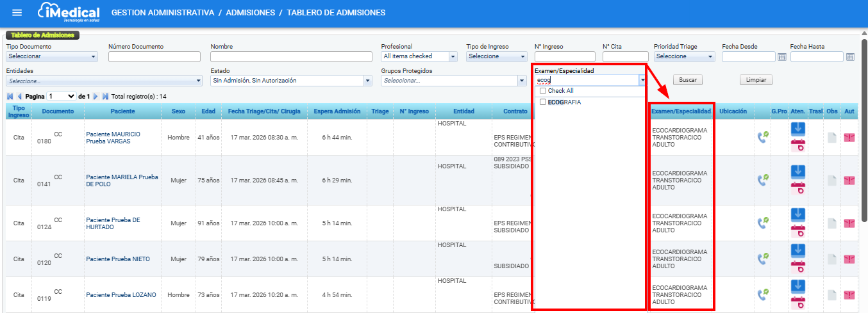The width and height of the screenshot is (868, 313).
Task: Open the Fecha Desde calendar picker
Action: (x=781, y=57)
